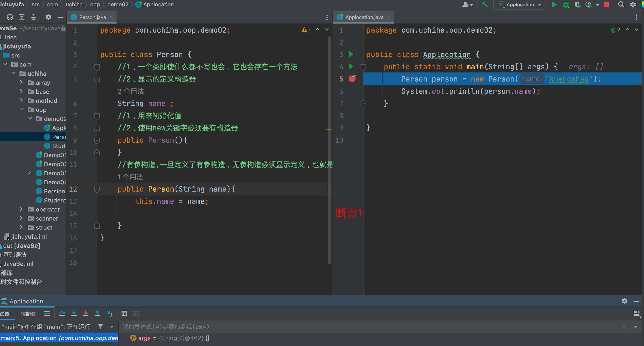Expand the struct folder
The width and height of the screenshot is (644, 346).
click(x=22, y=227)
